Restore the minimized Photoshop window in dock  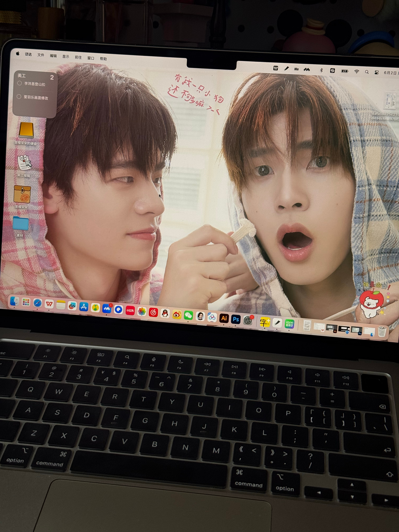[356, 331]
